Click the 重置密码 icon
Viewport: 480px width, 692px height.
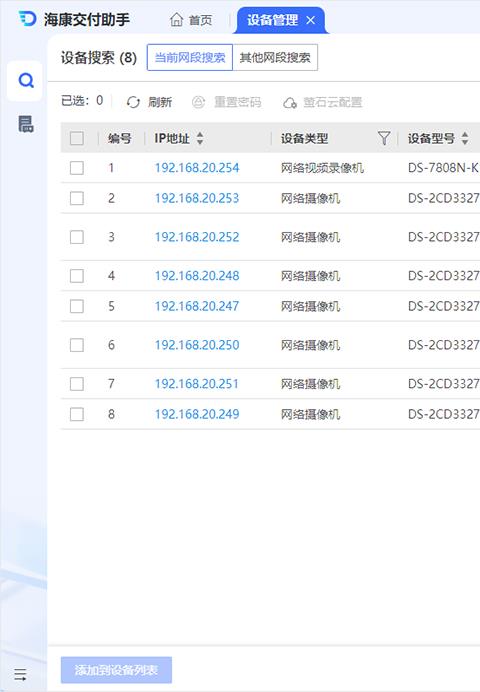pyautogui.click(x=199, y=102)
